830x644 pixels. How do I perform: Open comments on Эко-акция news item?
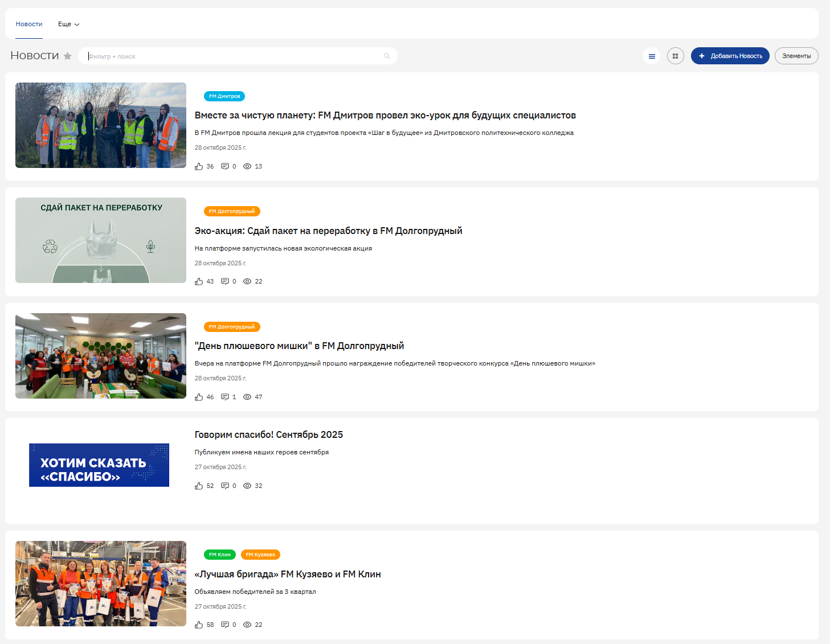click(225, 281)
